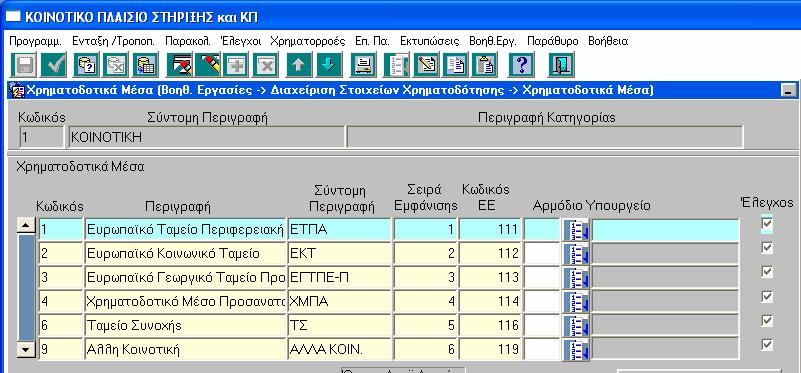Go to previous record with up arrow
This screenshot has height=373, width=801.
point(299,65)
